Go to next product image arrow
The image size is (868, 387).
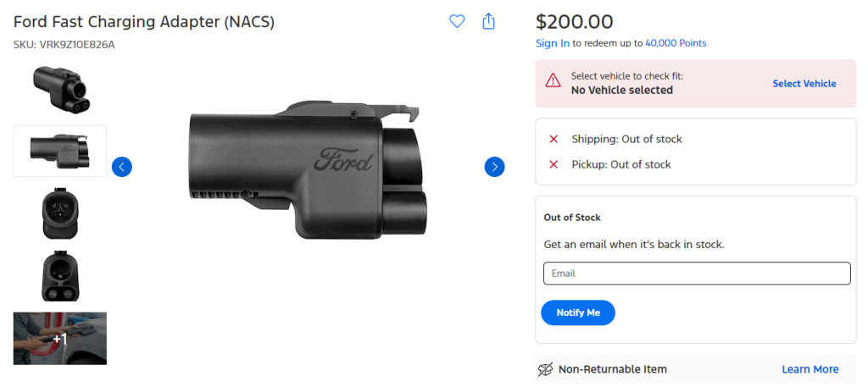pos(494,167)
